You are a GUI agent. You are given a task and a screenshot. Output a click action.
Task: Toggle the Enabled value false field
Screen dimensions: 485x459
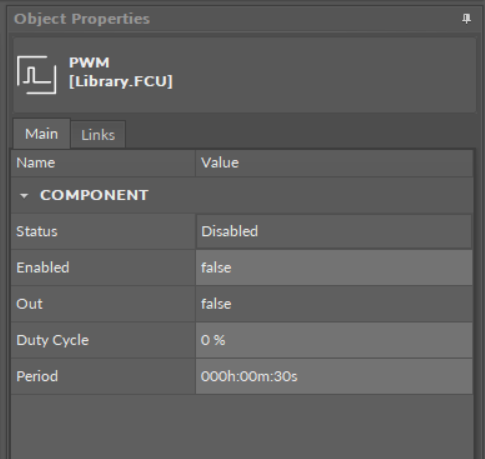(x=334, y=268)
